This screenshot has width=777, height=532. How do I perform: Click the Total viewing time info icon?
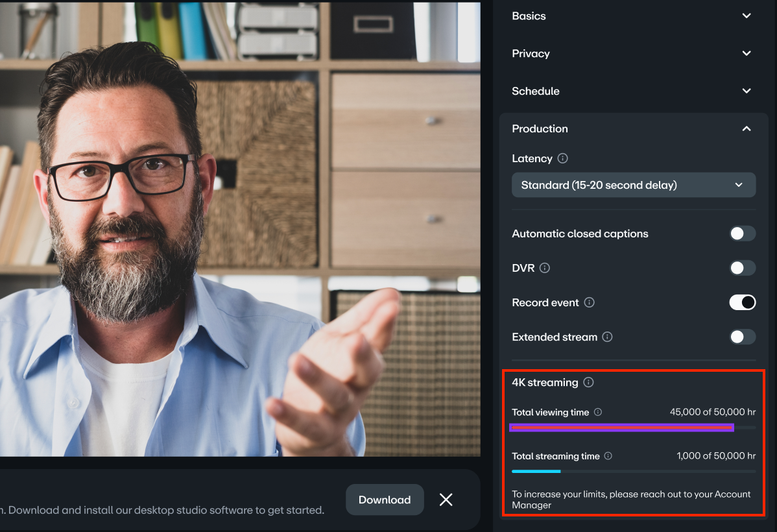(597, 412)
